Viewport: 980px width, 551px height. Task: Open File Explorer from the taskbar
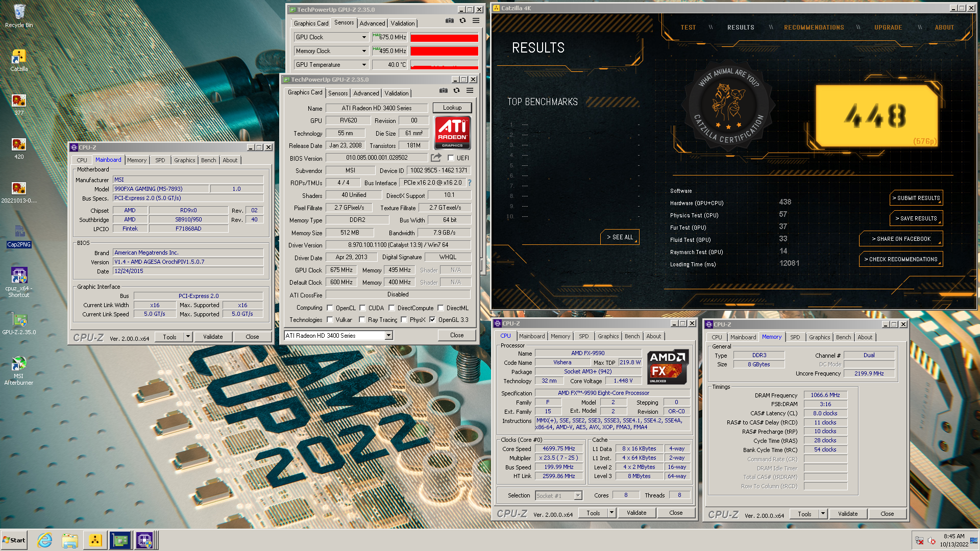point(70,540)
